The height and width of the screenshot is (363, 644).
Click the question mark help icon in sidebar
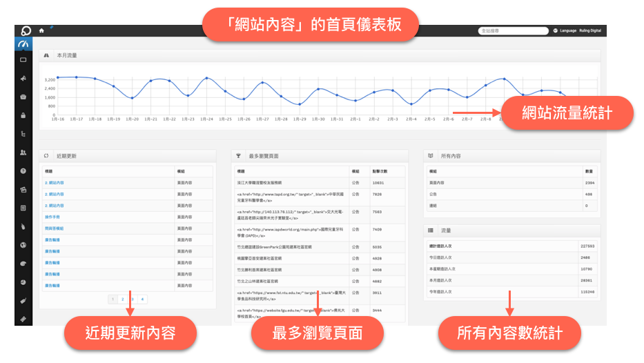tap(23, 170)
